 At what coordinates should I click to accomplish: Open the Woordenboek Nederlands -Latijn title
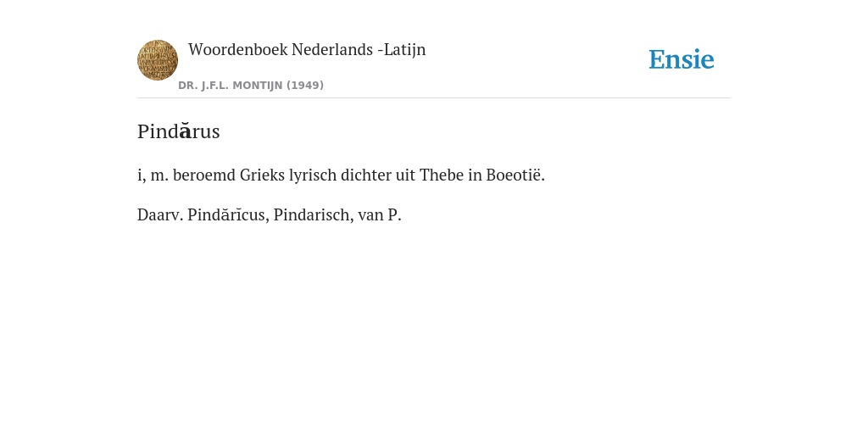[307, 49]
